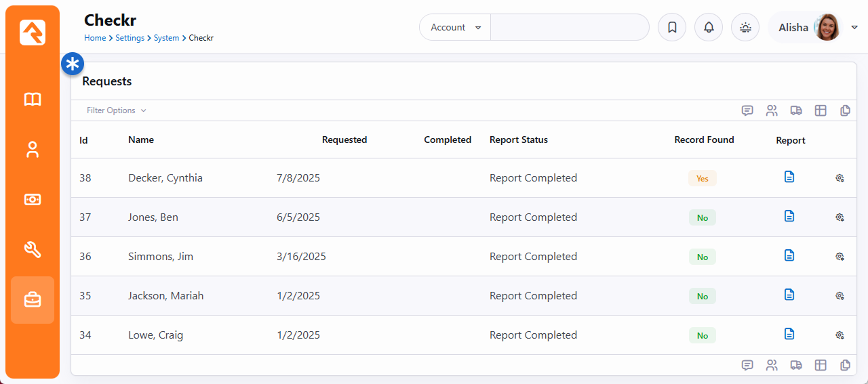
Task: Sort by the Requested column header
Action: [x=344, y=140]
